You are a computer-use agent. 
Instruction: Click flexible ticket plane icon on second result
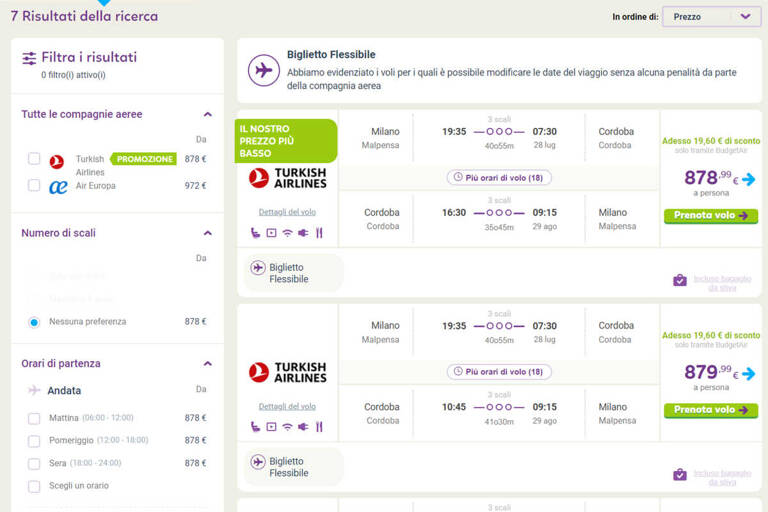(258, 462)
